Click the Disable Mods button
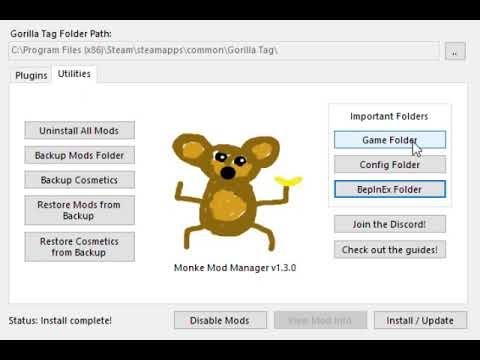 (220, 320)
